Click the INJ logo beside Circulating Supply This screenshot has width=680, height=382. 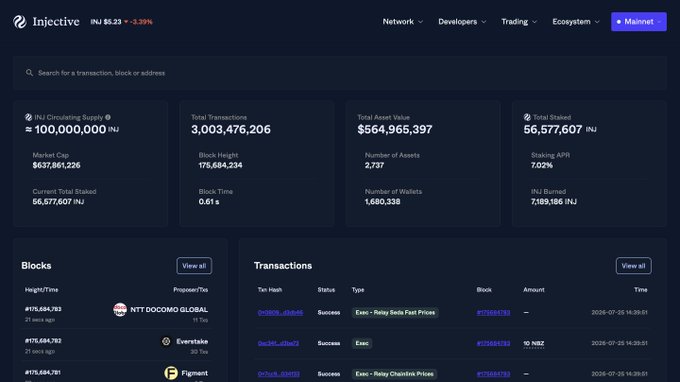pos(29,117)
